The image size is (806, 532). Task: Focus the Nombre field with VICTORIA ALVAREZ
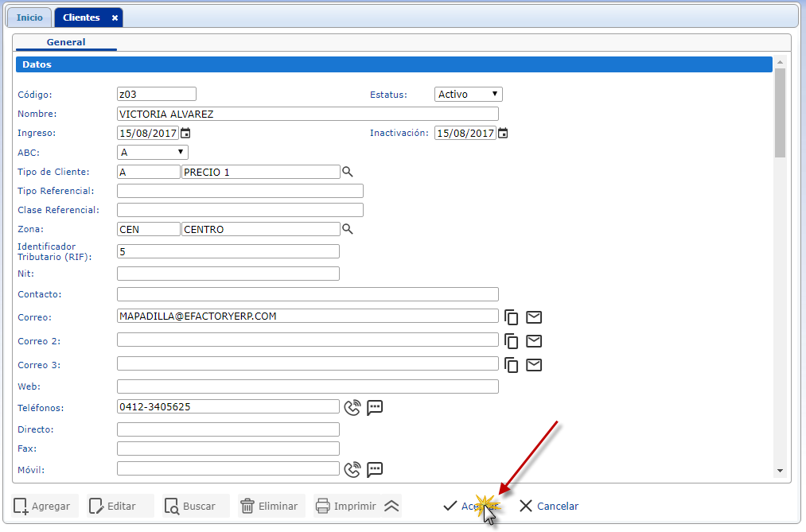pyautogui.click(x=307, y=114)
